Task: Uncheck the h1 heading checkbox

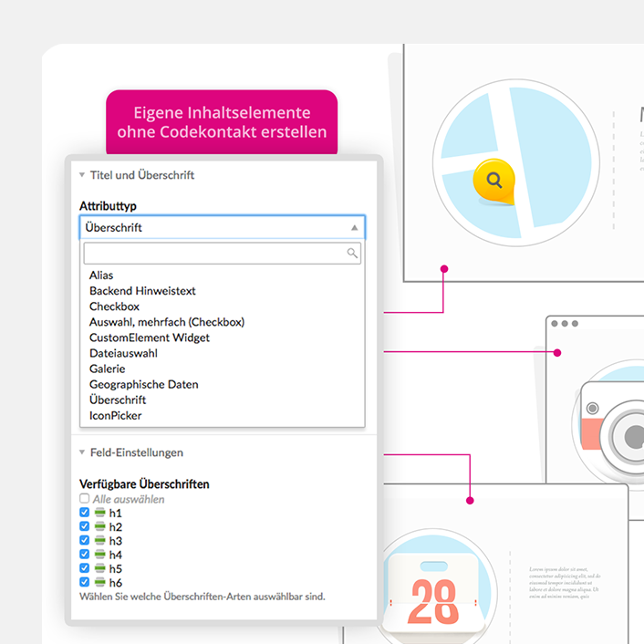Action: click(84, 512)
